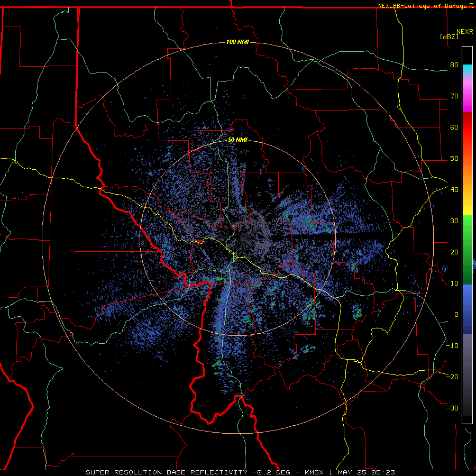476x476 pixels.
Task: Click "SUPER-RESOLUTION BASE REFLECTIVITY" in the caption
Action: pyautogui.click(x=167, y=472)
